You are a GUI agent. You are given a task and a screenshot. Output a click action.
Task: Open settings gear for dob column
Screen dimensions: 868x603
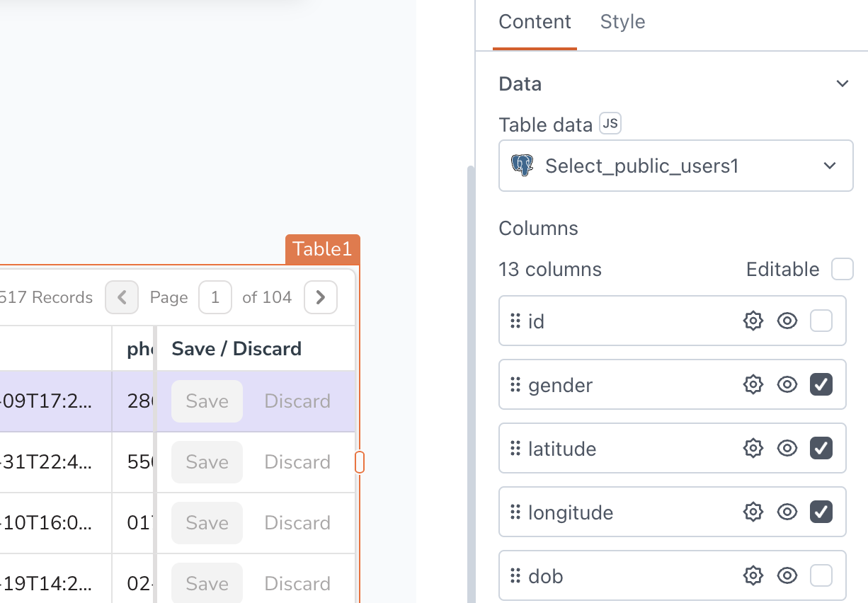[753, 576]
